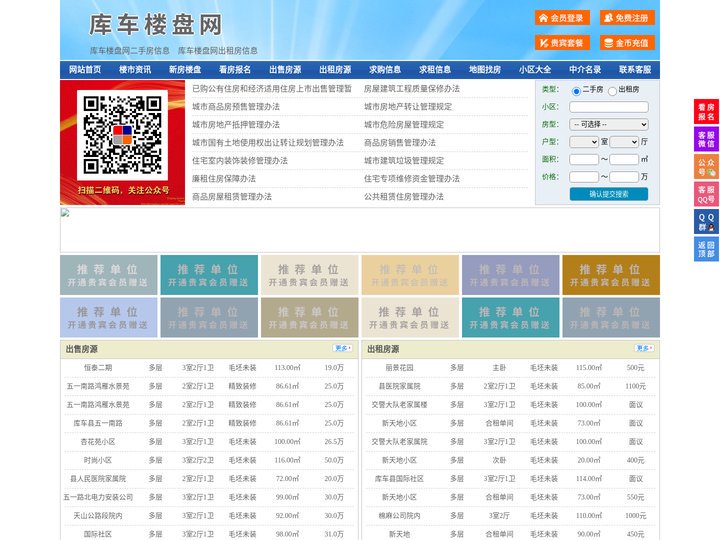Open the 联系客服 navigation item
This screenshot has height=540, width=720.
coord(635,70)
